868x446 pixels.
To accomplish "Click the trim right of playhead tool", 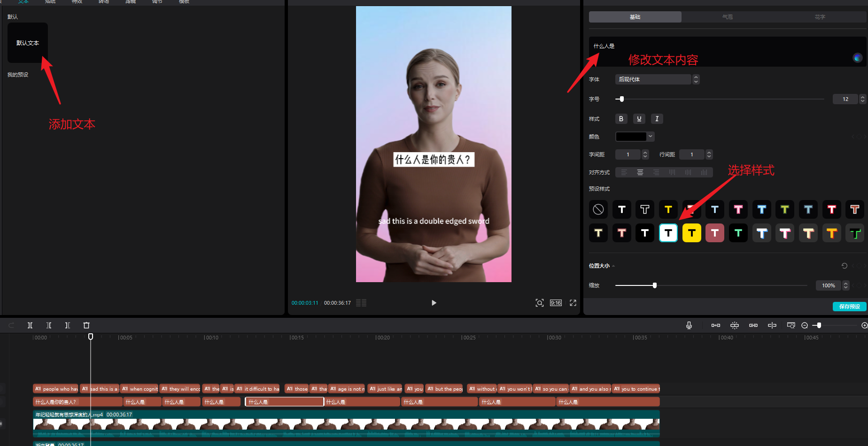I will click(68, 325).
